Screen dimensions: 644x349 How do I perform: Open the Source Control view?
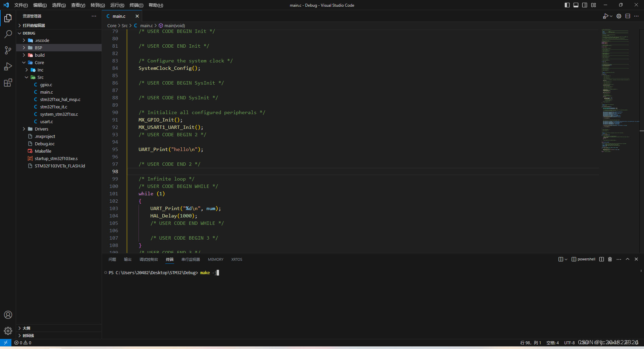[8, 50]
